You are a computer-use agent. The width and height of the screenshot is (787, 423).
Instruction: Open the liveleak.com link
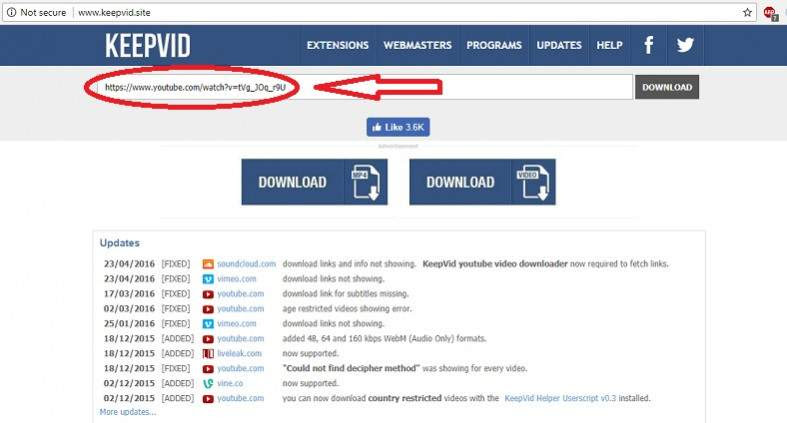click(239, 354)
